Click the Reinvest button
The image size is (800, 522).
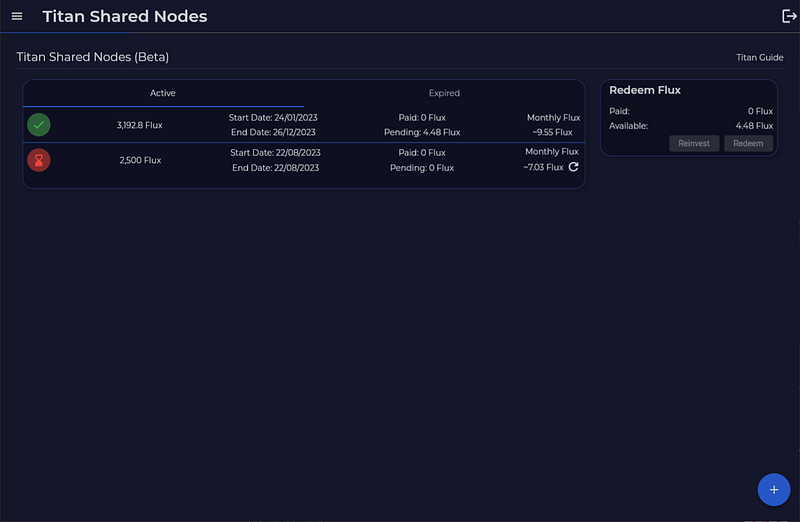pyautogui.click(x=693, y=143)
